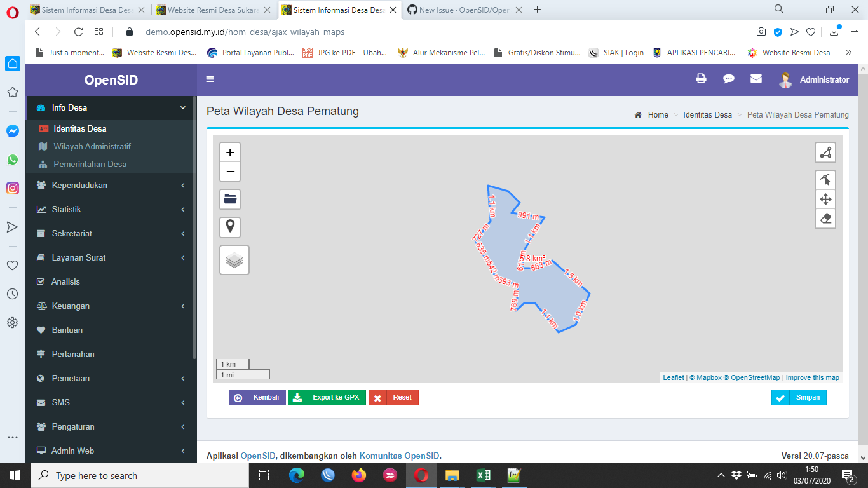868x488 pixels.
Task: Open Komunitas OpenSID footer link
Action: point(399,456)
